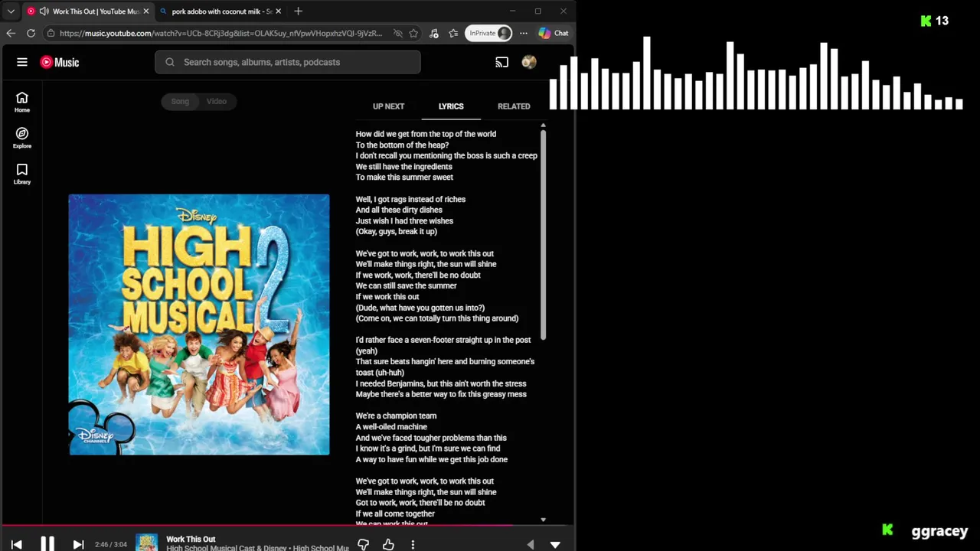The height and width of the screenshot is (551, 980).
Task: Open the browser favorites list icon
Action: coord(453,33)
